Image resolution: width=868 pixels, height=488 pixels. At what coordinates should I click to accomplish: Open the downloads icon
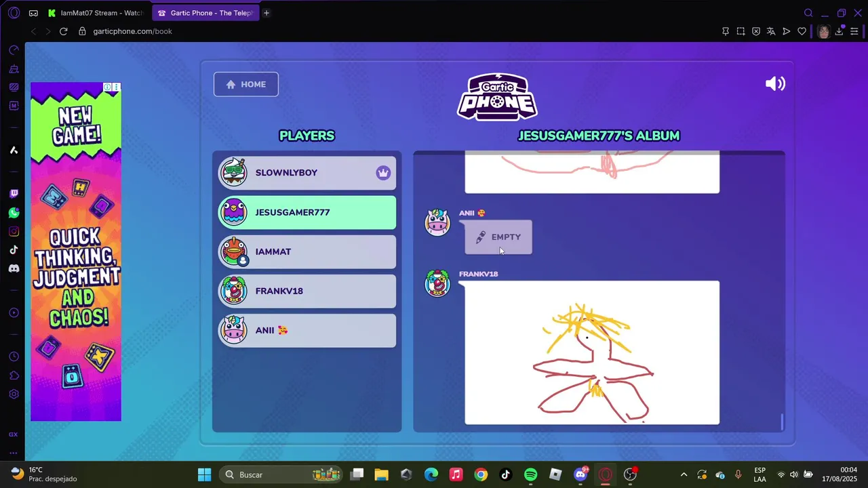pyautogui.click(x=840, y=31)
